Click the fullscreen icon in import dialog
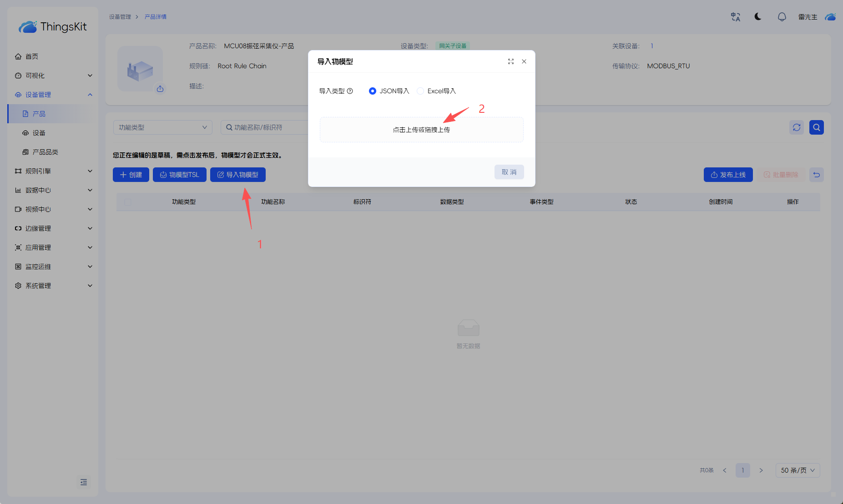This screenshot has height=504, width=843. pos(511,61)
